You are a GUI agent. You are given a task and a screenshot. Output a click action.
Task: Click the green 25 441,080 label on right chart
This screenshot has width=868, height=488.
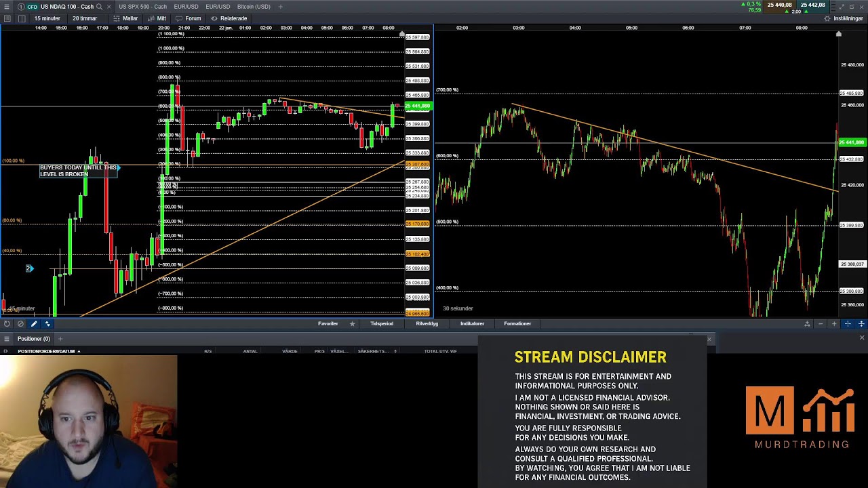click(x=852, y=143)
